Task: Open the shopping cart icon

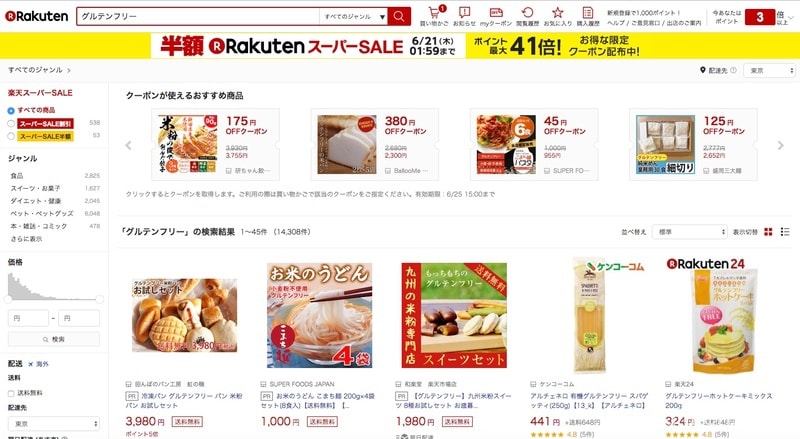Action: [434, 13]
